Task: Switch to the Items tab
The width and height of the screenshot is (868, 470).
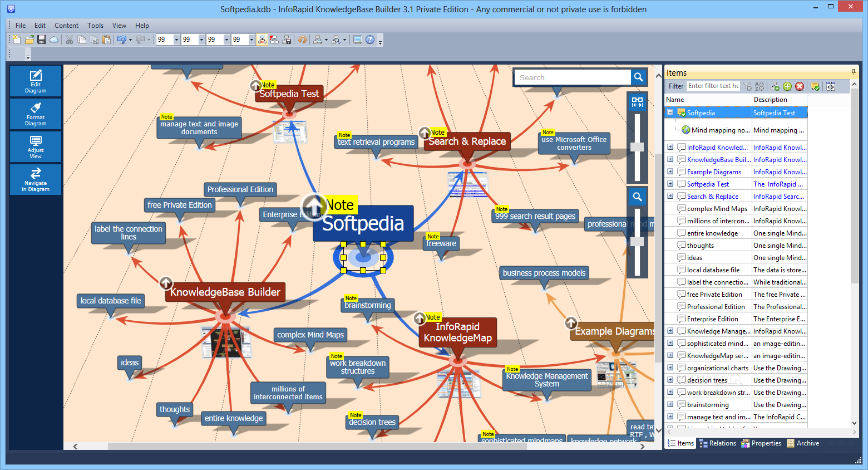Action: tap(680, 443)
